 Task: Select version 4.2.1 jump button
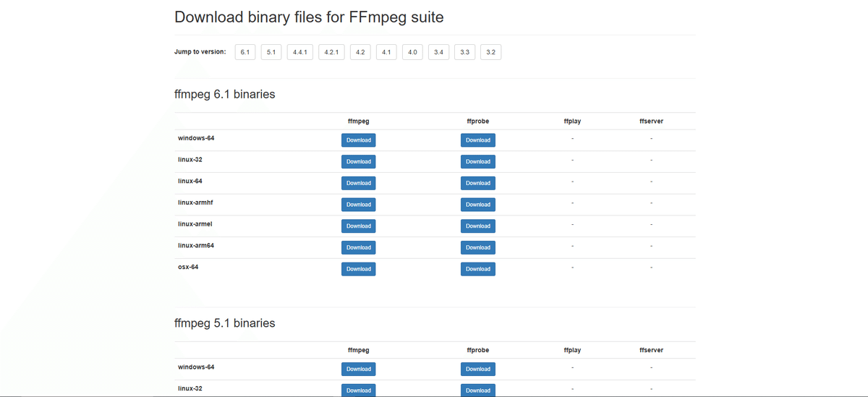(331, 52)
